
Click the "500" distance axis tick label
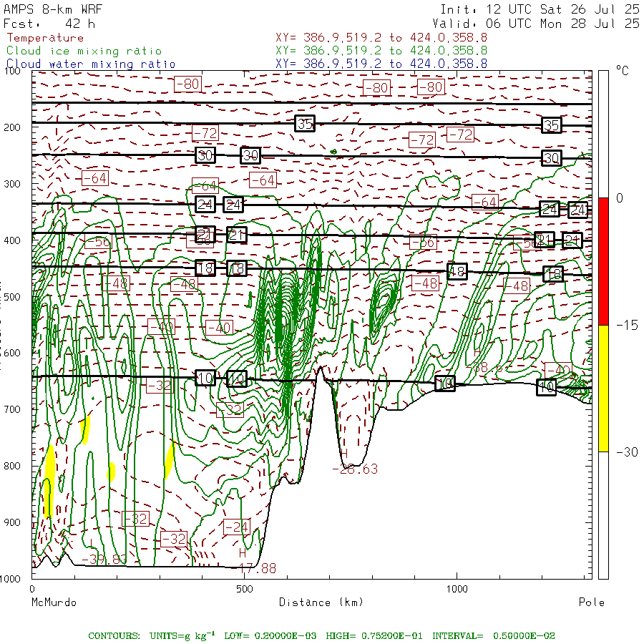(x=245, y=589)
